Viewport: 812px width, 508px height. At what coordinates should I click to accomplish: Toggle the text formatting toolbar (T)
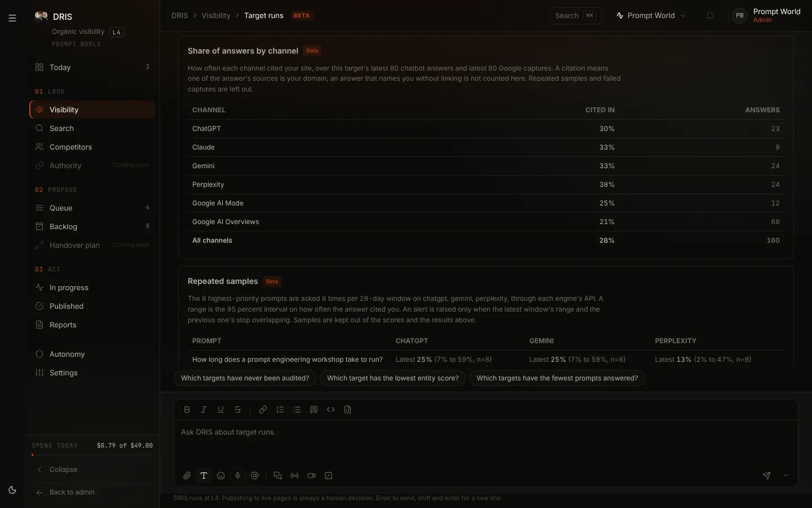(x=204, y=476)
